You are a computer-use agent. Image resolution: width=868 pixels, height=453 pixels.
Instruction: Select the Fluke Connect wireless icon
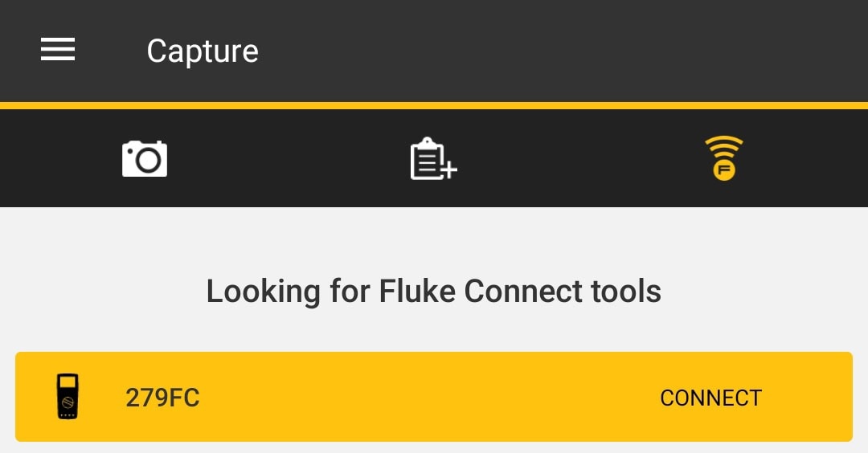[x=723, y=158]
